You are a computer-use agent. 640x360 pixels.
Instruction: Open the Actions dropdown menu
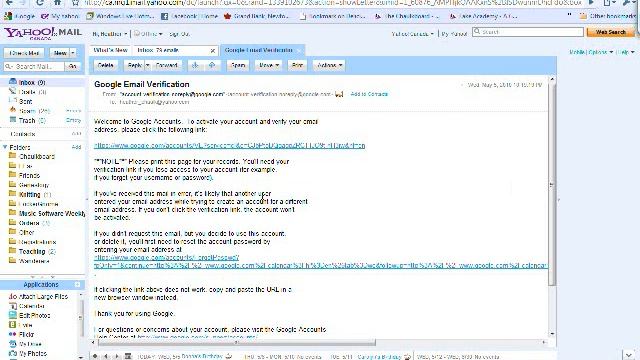pyautogui.click(x=329, y=65)
